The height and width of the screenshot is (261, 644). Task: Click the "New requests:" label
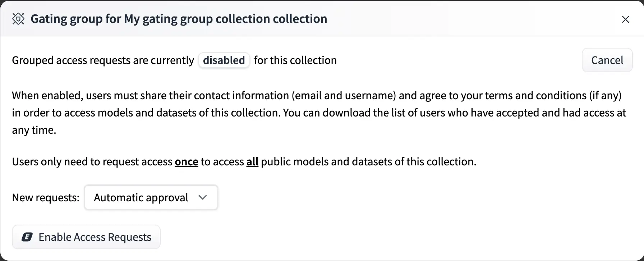pos(46,197)
